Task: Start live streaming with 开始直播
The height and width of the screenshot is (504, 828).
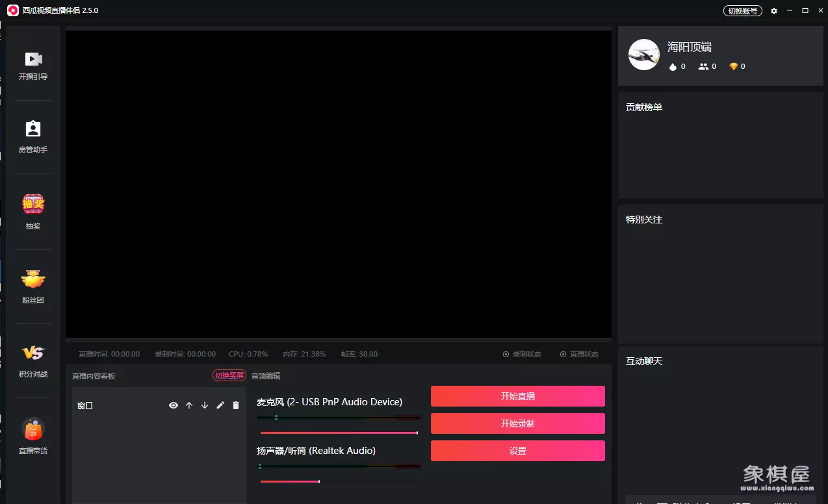Action: click(x=517, y=396)
